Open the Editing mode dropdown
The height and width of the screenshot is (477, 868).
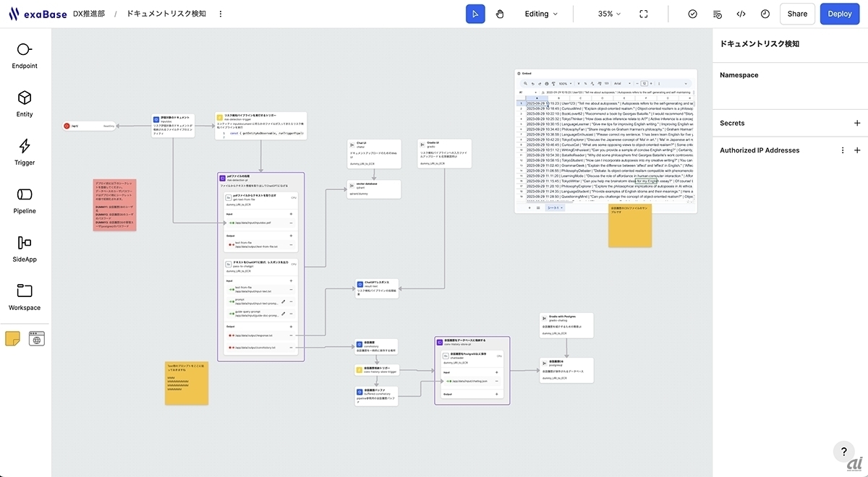click(x=541, y=14)
